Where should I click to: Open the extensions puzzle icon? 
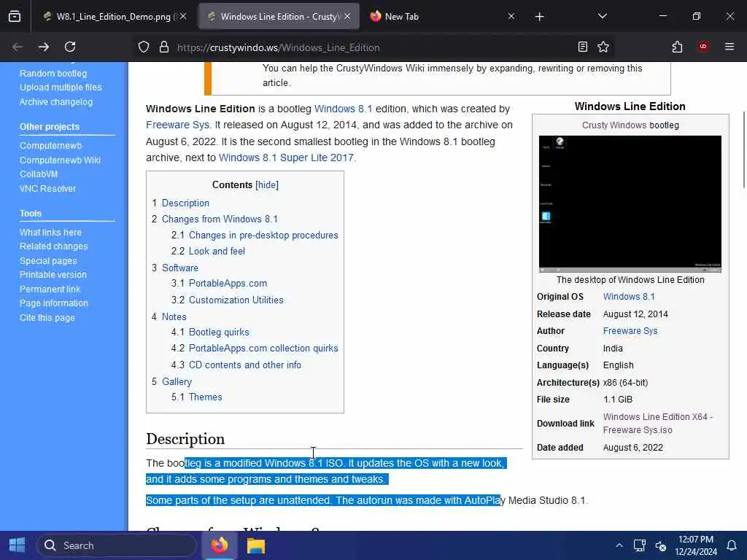677,47
